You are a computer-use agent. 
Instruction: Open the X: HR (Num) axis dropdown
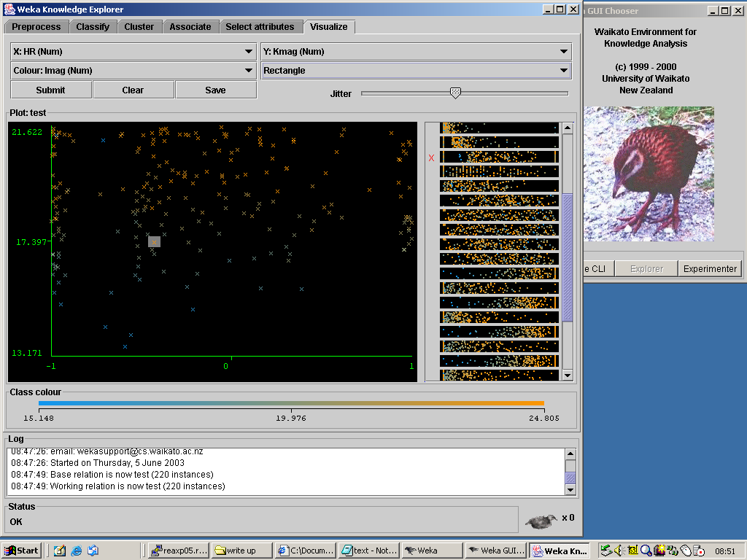(133, 52)
